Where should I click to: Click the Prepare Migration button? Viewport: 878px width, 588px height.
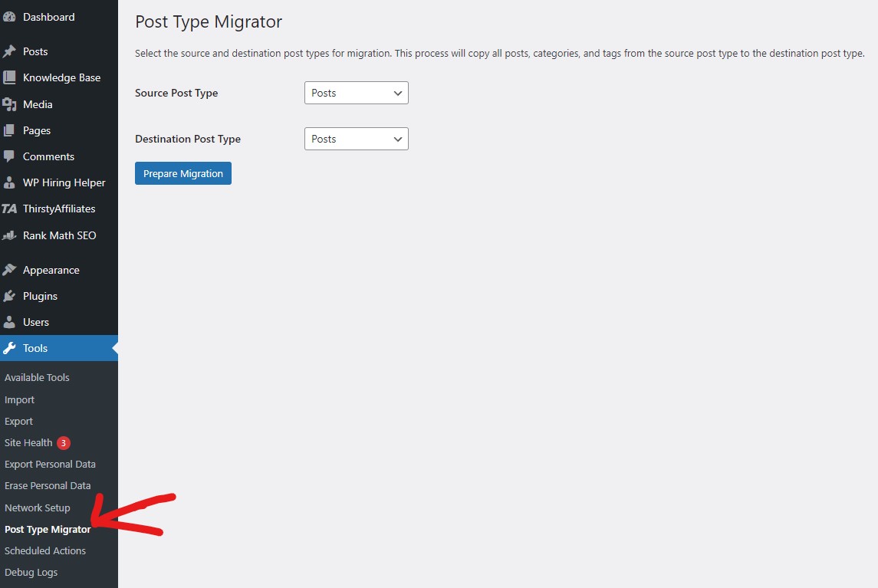(183, 173)
